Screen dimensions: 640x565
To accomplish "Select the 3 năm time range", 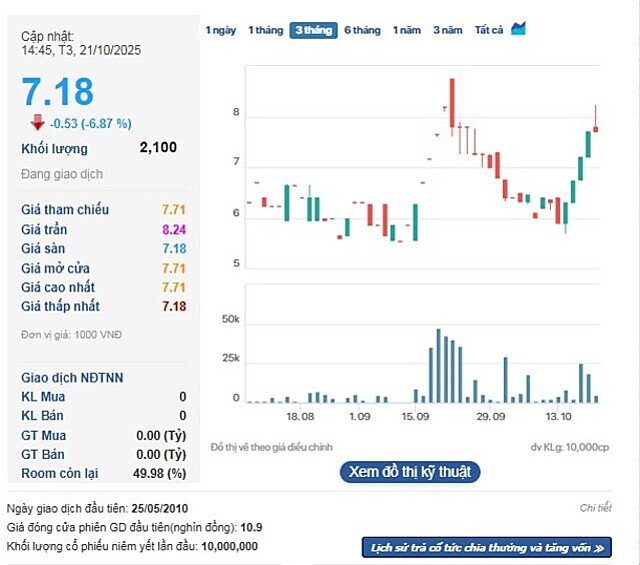I will [448, 30].
